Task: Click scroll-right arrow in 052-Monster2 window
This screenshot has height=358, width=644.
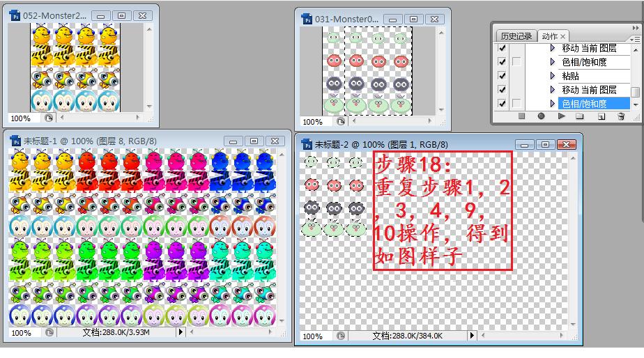Action: coord(137,118)
